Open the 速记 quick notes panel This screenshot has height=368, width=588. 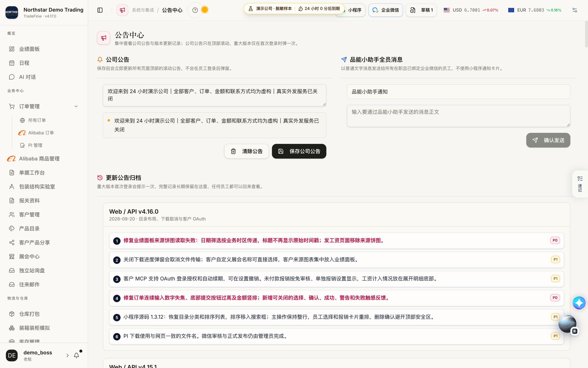point(580,184)
